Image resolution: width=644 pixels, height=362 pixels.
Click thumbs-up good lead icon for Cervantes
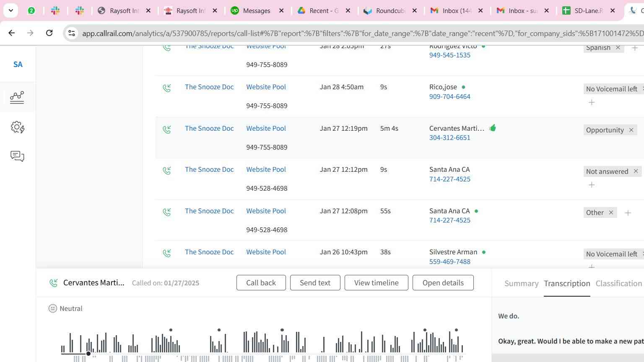tap(493, 128)
